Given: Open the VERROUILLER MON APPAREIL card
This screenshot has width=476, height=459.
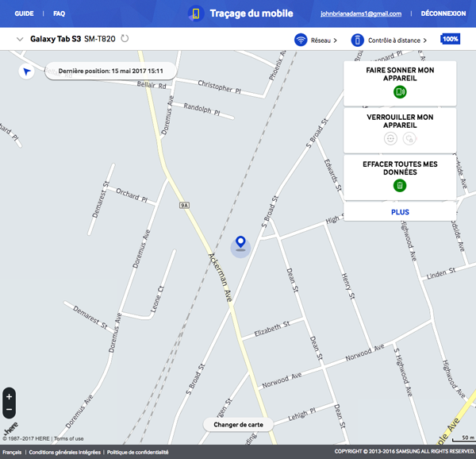Looking at the screenshot, I should click(x=400, y=130).
